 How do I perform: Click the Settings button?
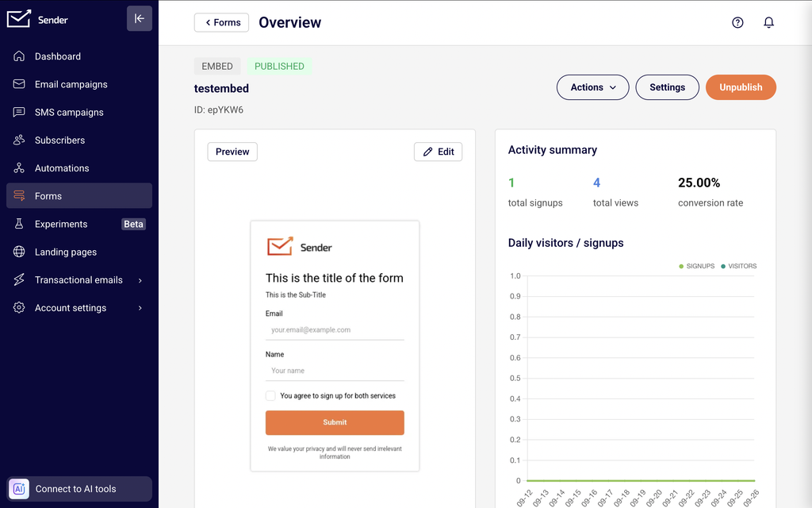pyautogui.click(x=667, y=87)
